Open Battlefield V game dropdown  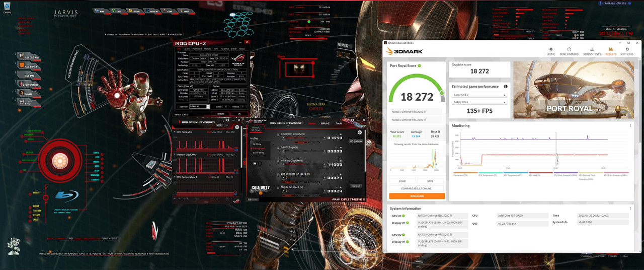[x=479, y=95]
